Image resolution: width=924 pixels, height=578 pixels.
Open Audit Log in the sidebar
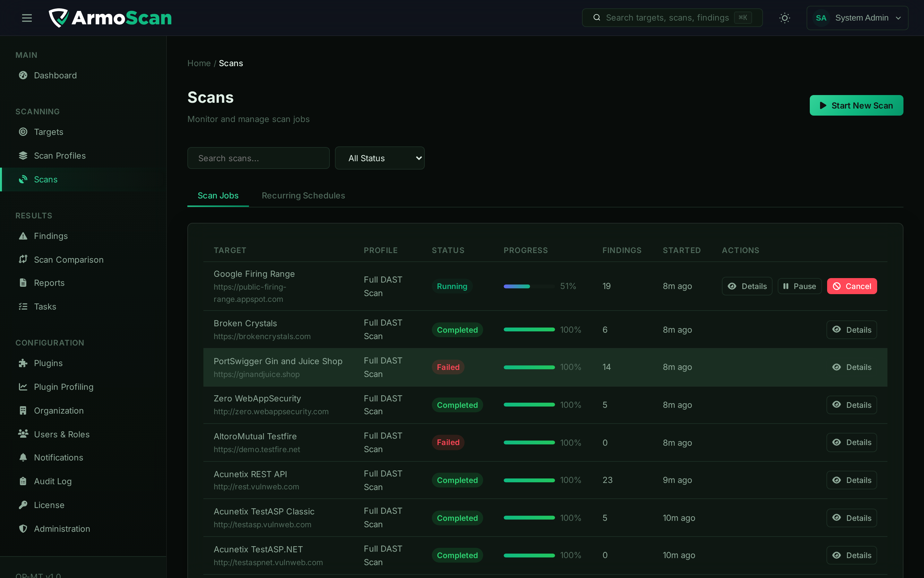83,481
